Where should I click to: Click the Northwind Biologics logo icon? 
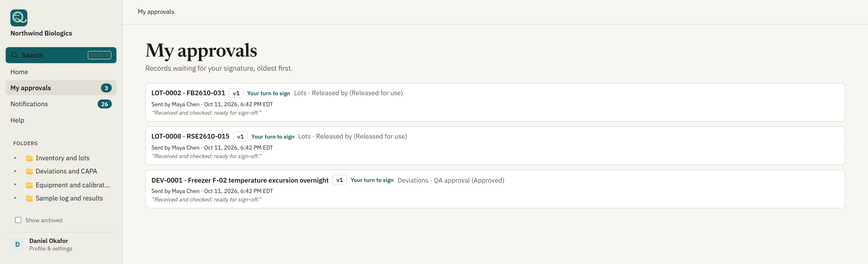(19, 18)
